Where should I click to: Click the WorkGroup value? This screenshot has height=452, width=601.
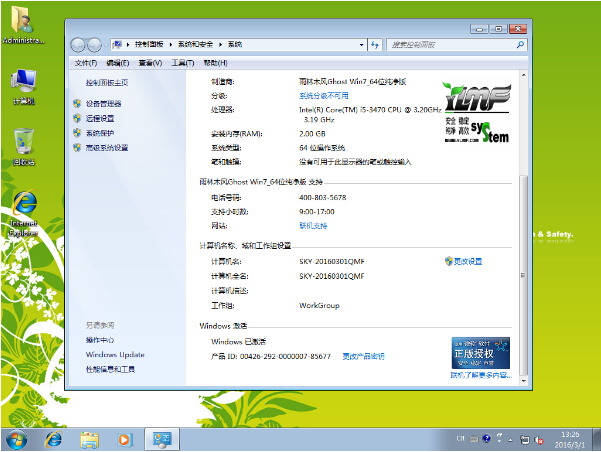(x=319, y=306)
